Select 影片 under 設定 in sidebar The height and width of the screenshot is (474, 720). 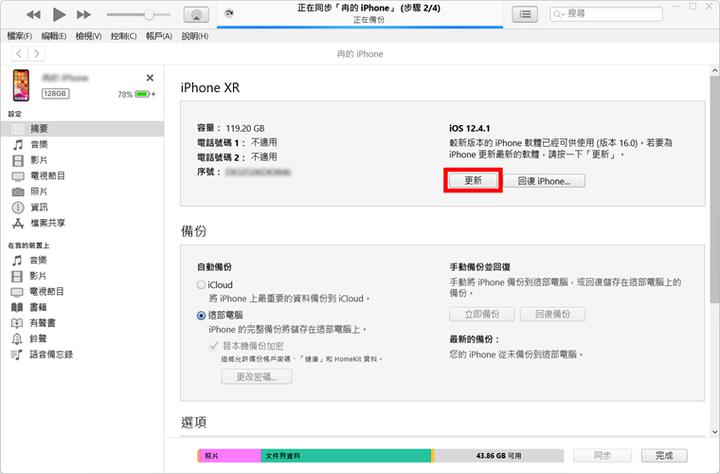click(x=82, y=160)
